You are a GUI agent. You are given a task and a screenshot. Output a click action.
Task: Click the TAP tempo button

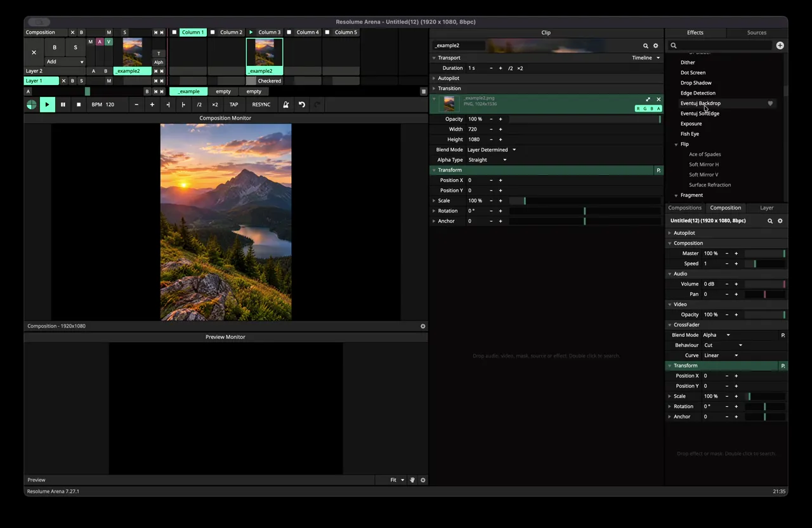click(x=234, y=105)
